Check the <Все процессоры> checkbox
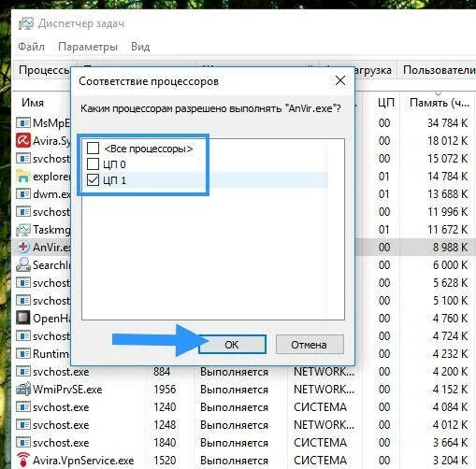 point(93,149)
